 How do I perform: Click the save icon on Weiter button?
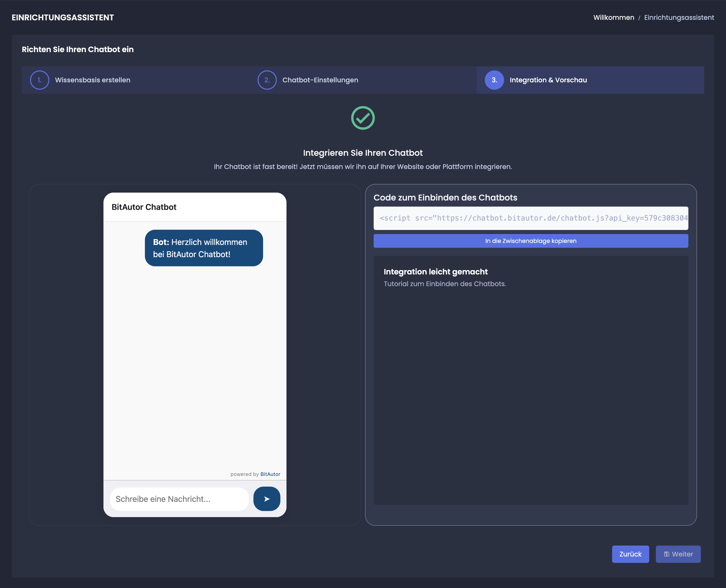[x=666, y=554]
